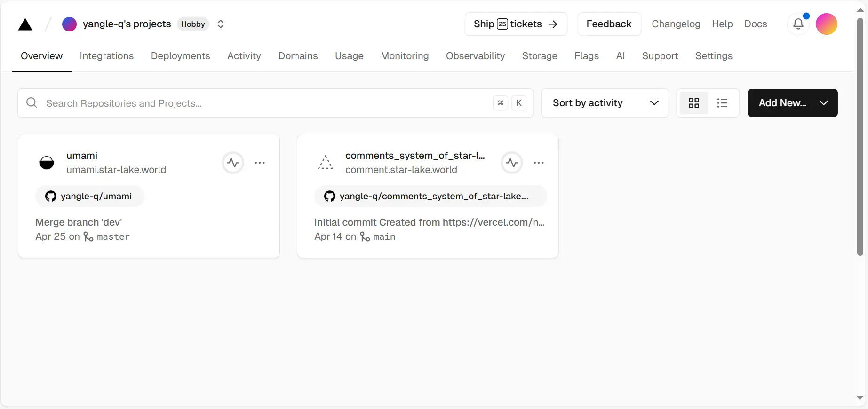Open the Observability tab
This screenshot has height=409, width=868.
coord(476,56)
